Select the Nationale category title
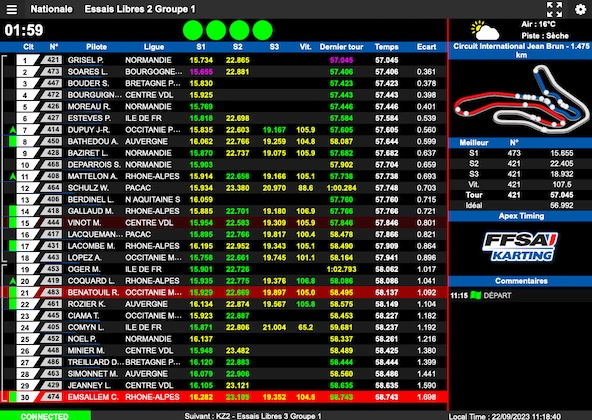The height and width of the screenshot is (420, 592). 51,9
